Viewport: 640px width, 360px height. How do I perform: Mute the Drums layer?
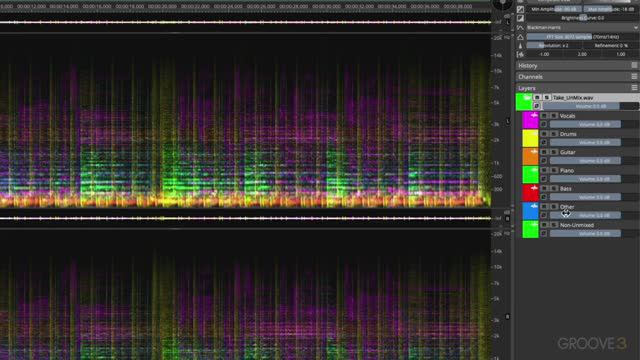click(x=544, y=134)
